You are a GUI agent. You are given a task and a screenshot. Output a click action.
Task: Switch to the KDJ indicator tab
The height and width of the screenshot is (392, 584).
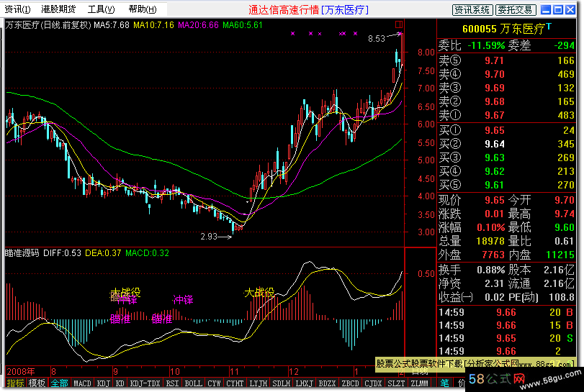104,383
